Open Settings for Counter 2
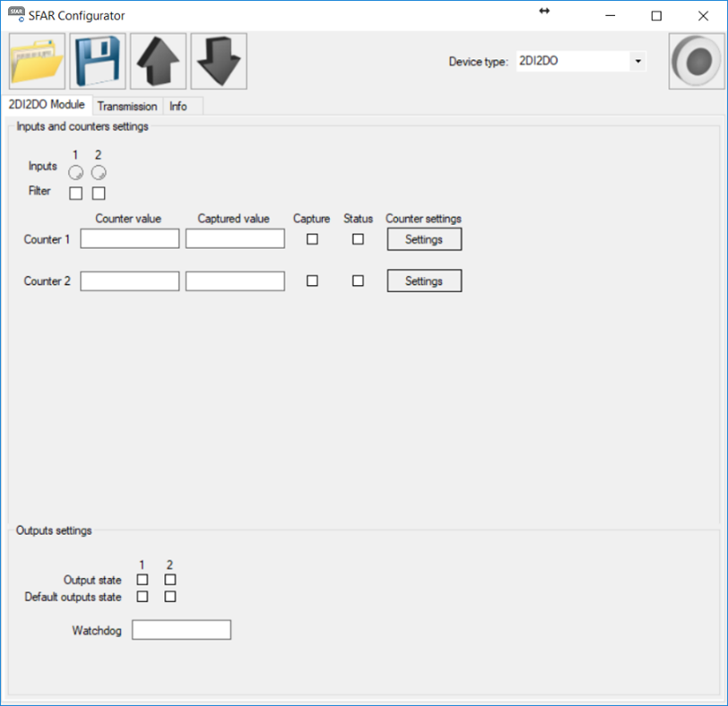 424,281
